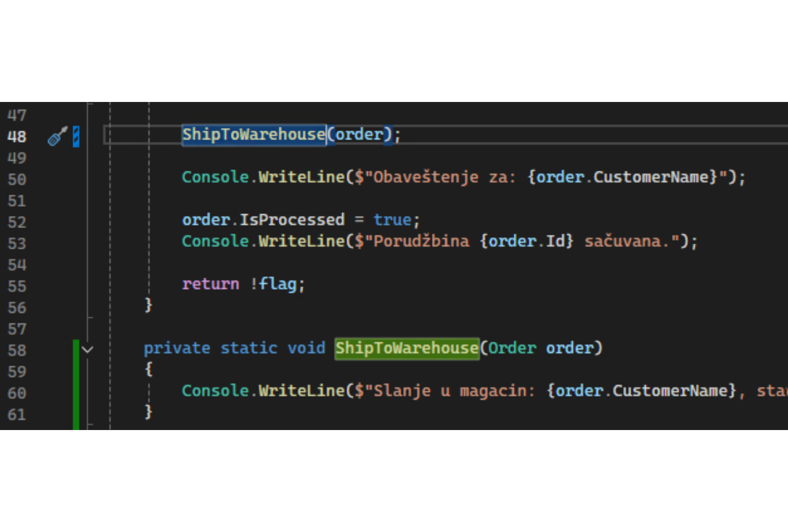Click the true keyword on line 52
The image size is (788, 532).
click(392, 220)
